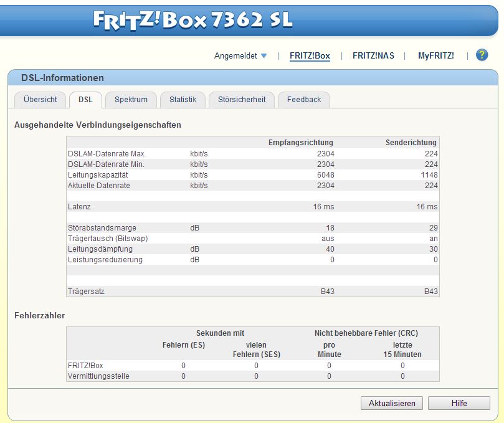504x423 pixels.
Task: Click the Aktualisieren button
Action: 392,403
